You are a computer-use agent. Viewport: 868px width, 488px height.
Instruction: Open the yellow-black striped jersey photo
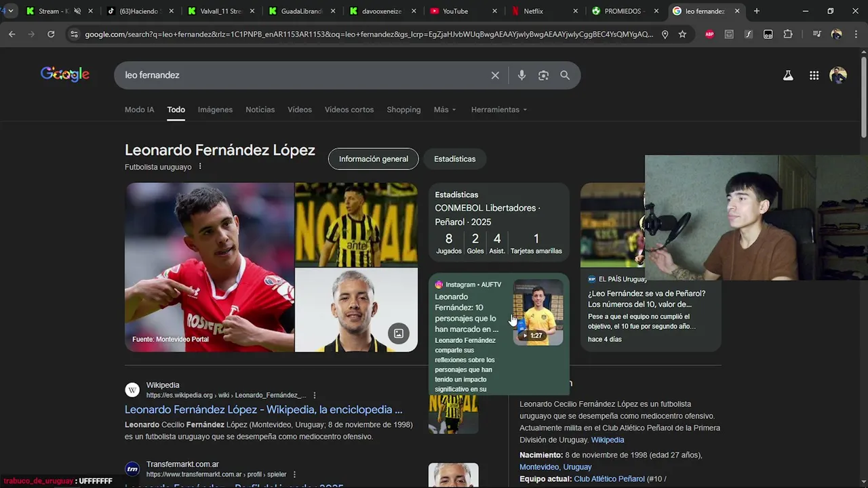[356, 224]
